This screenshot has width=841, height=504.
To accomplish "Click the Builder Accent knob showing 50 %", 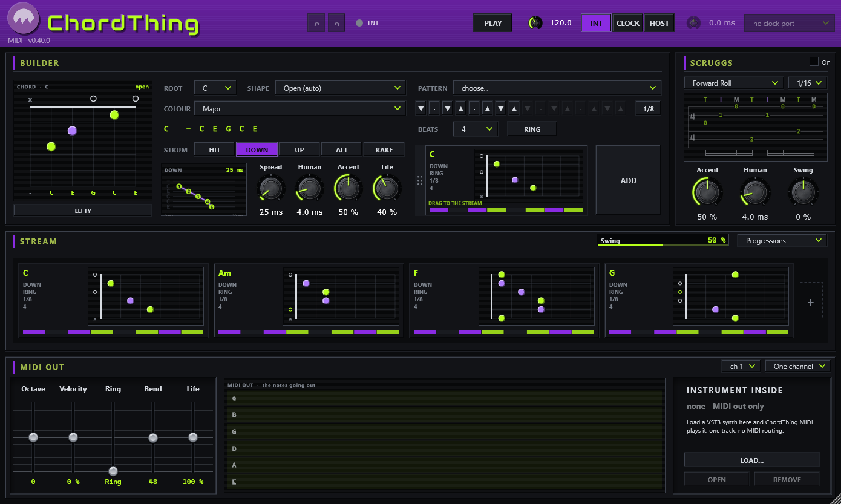I will click(349, 188).
